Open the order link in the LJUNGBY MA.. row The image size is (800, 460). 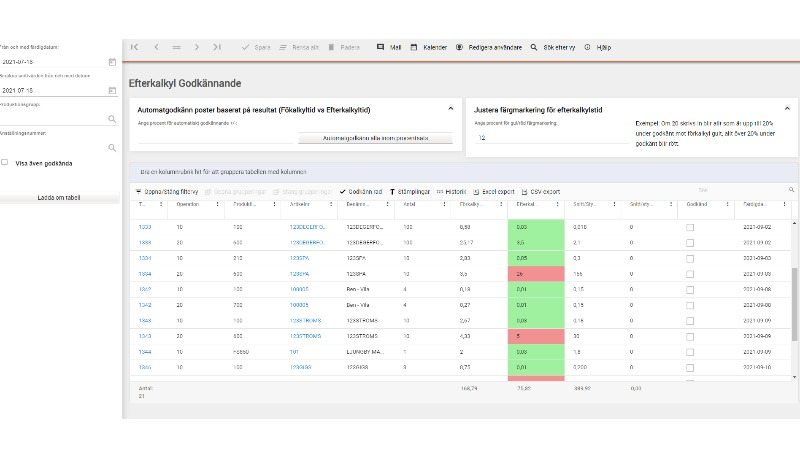coord(145,352)
